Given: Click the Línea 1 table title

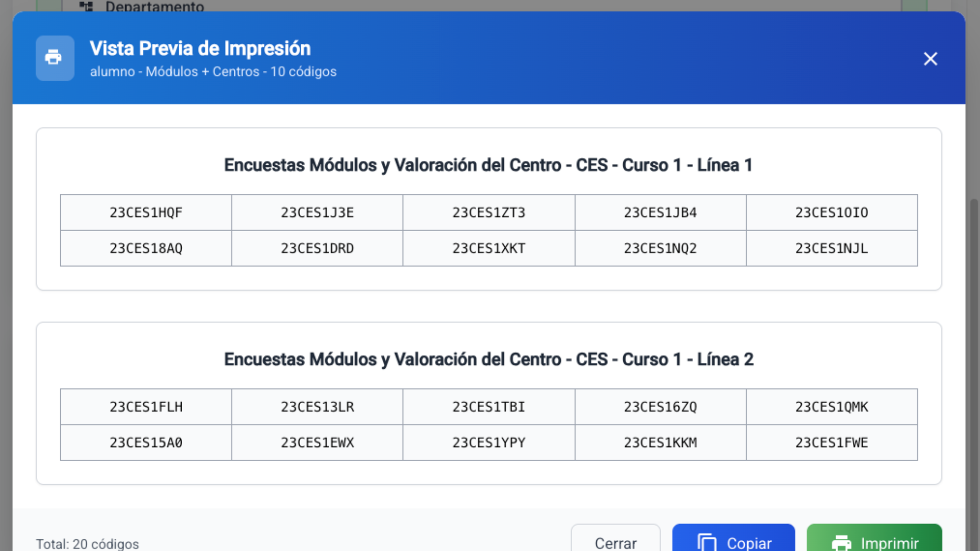Looking at the screenshot, I should [488, 165].
